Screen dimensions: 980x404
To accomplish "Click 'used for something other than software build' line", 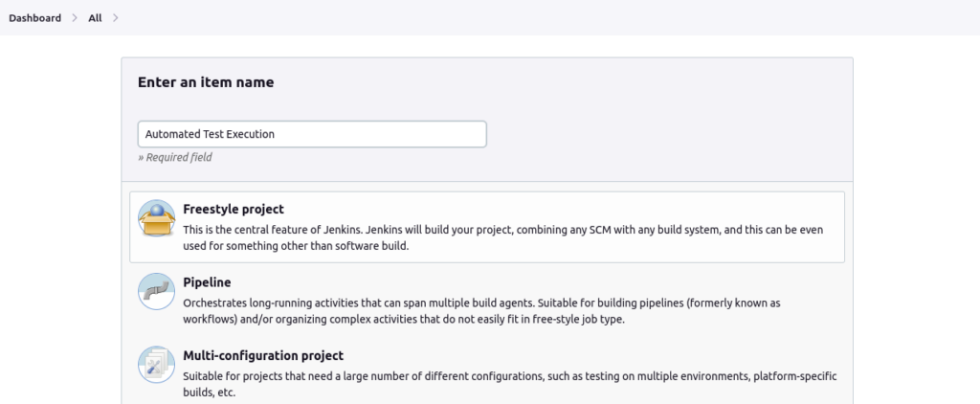I will tap(295, 246).
